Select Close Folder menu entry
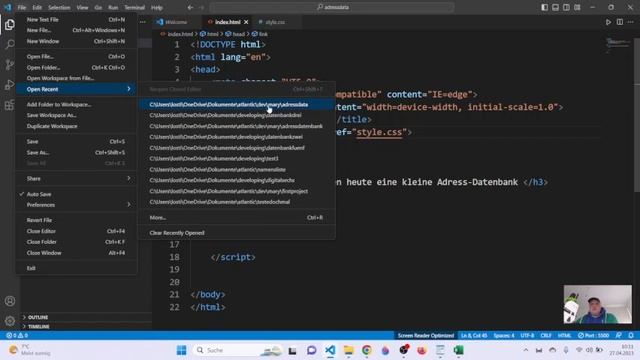This screenshot has width=640, height=360. 76,242
